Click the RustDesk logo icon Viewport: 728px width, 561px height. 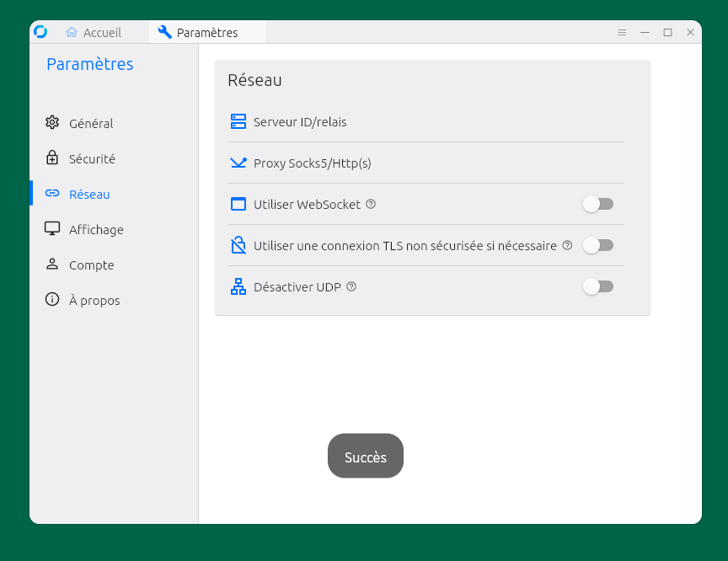point(40,31)
